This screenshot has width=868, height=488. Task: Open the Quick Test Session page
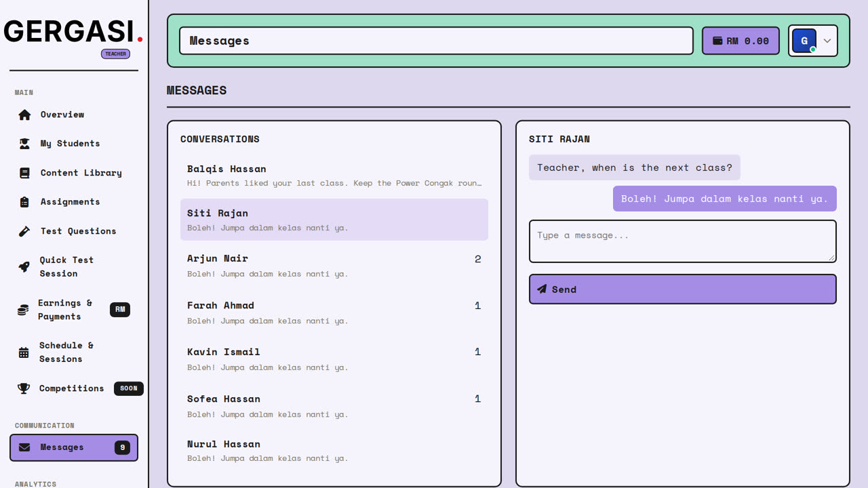tap(74, 267)
